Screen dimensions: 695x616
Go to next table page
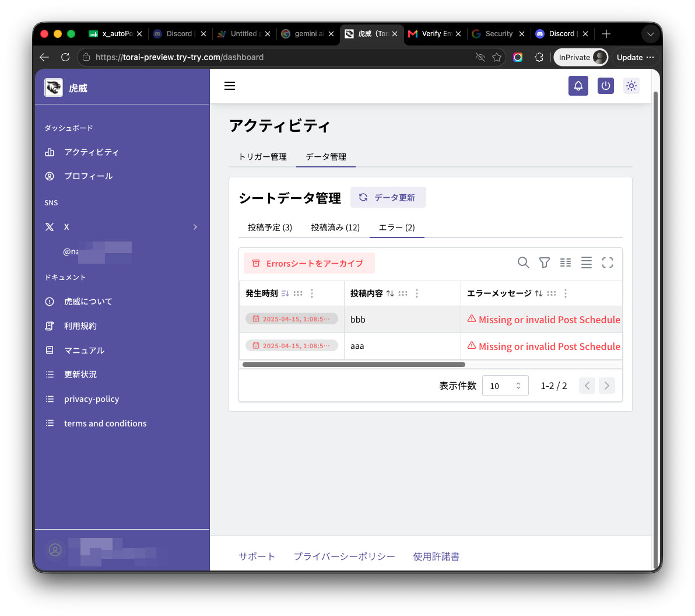click(x=607, y=386)
